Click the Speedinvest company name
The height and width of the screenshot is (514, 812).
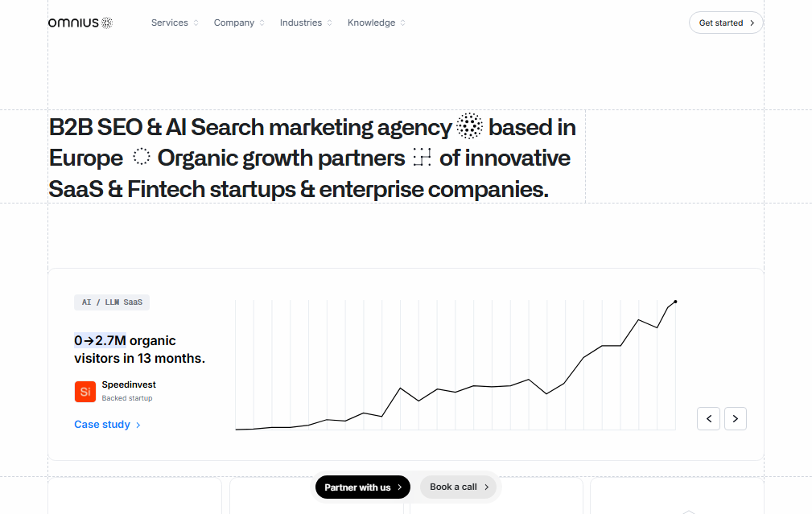tap(129, 385)
